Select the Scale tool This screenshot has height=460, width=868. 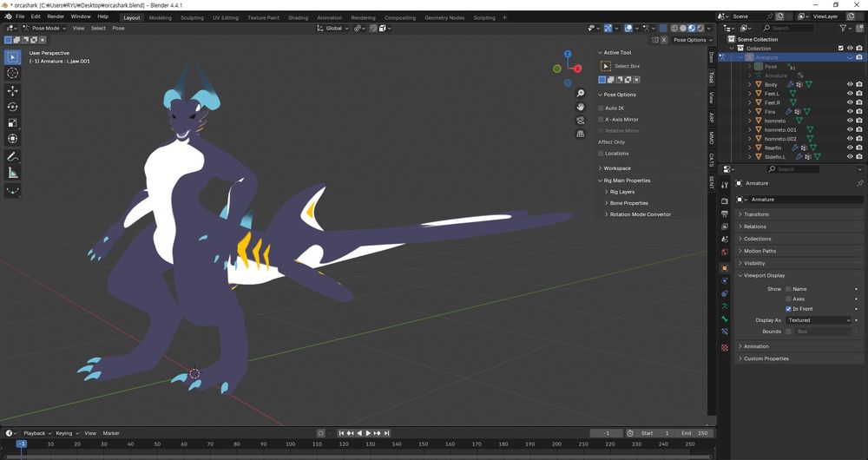[x=13, y=123]
